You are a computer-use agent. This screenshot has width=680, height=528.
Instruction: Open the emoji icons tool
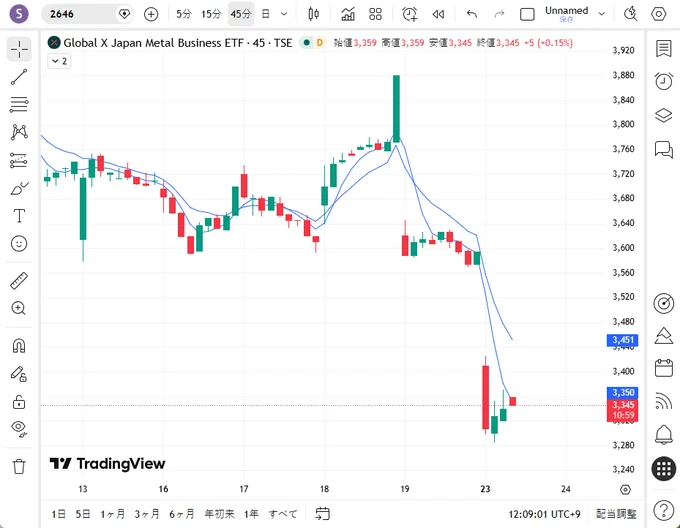pos(19,244)
